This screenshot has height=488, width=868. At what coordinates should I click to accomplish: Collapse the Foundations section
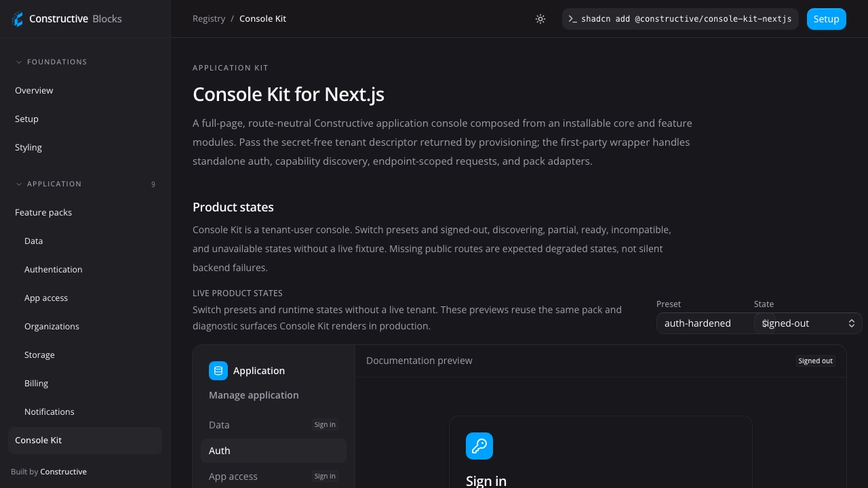click(x=52, y=62)
